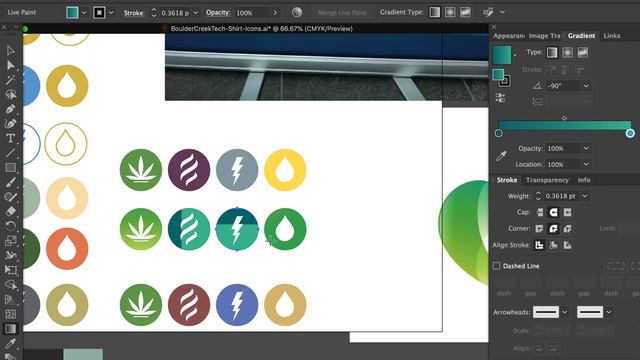Set Round Cap for stroke
The image size is (640, 360).
553,212
